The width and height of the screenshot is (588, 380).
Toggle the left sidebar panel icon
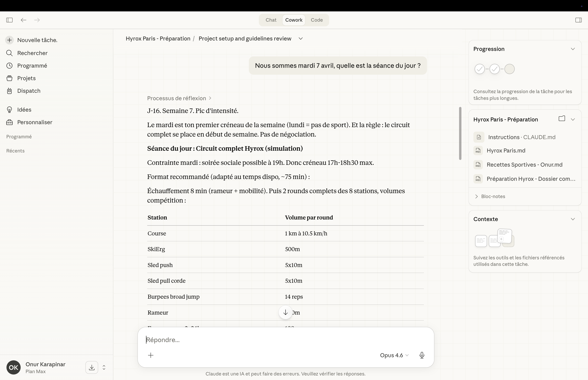click(x=9, y=20)
